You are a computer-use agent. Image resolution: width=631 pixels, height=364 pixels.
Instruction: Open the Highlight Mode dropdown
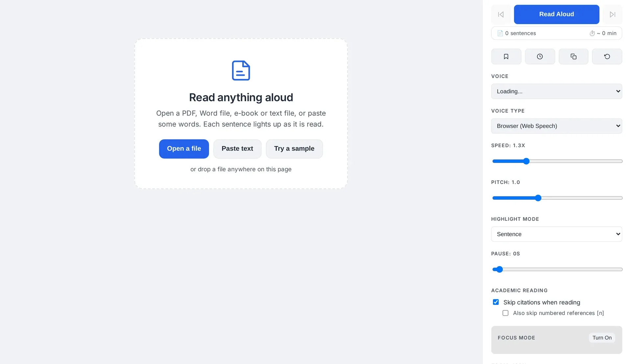pyautogui.click(x=556, y=234)
